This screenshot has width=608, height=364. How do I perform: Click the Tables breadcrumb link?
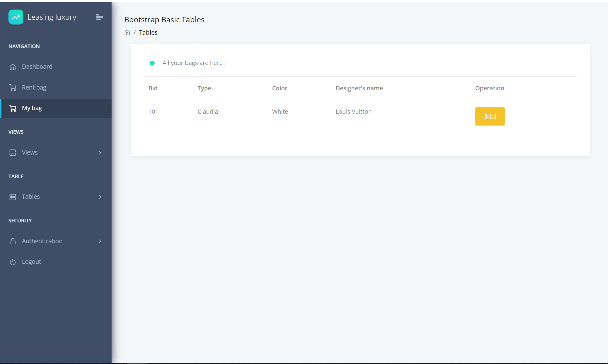pos(148,33)
